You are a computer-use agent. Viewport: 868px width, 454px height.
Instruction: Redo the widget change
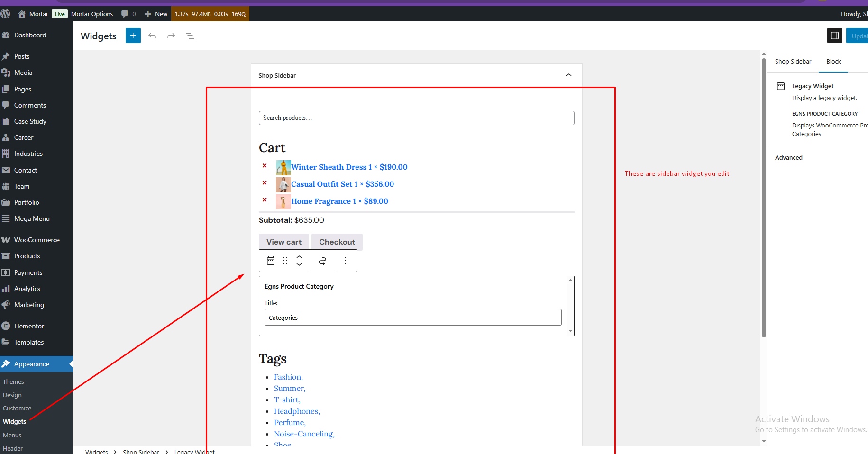coord(171,36)
